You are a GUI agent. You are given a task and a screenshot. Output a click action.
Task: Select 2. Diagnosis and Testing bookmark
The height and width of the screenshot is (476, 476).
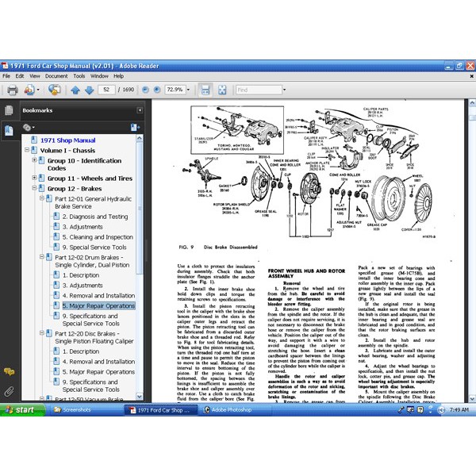(x=95, y=217)
